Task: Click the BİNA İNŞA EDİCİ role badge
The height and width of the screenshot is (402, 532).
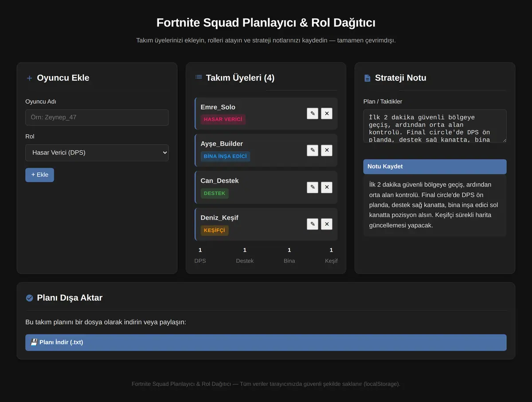Action: (225, 156)
